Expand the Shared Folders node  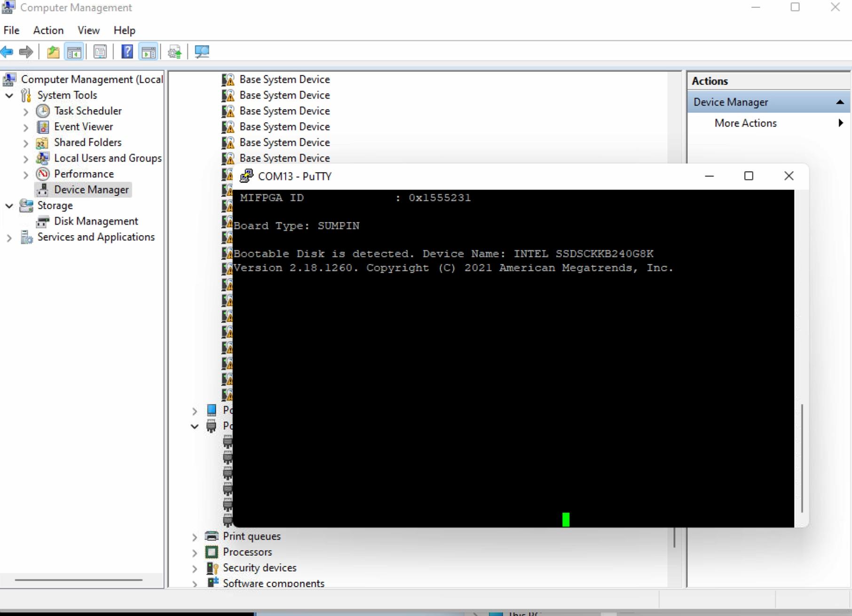(26, 143)
